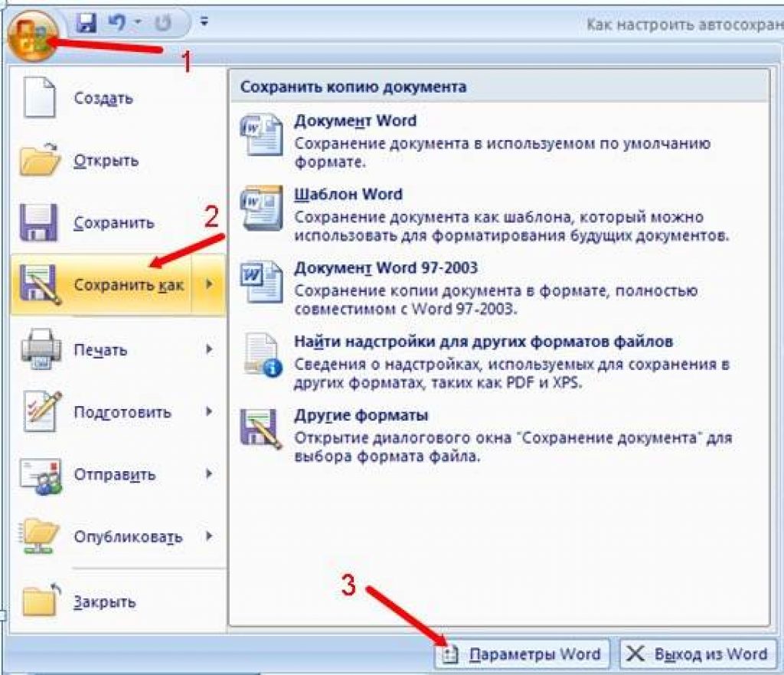The height and width of the screenshot is (675, 784).
Task: Click the Шаблон Word template icon
Action: [x=261, y=208]
